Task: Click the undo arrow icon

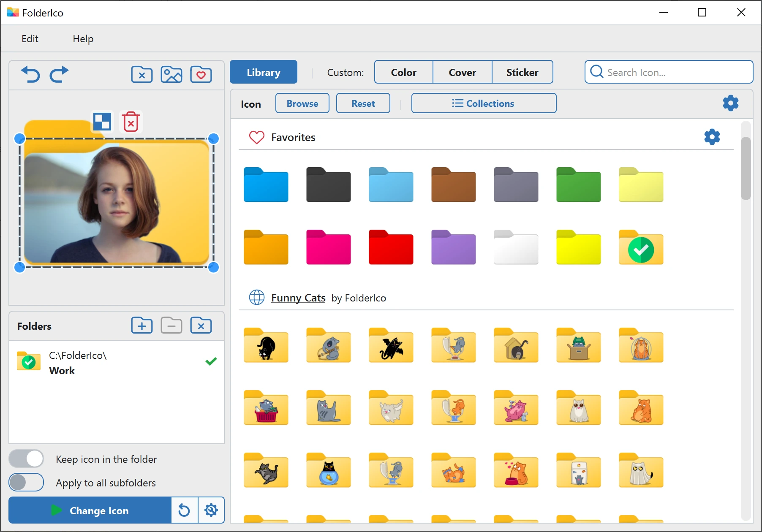Action: click(30, 74)
